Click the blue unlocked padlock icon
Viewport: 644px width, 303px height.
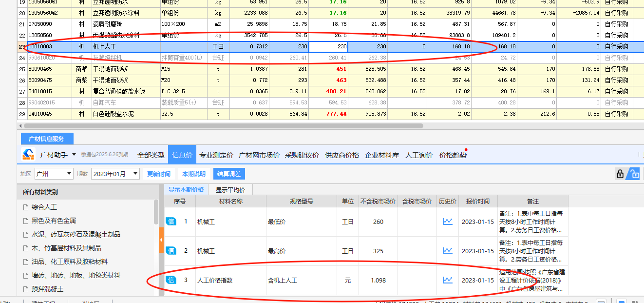point(634,174)
